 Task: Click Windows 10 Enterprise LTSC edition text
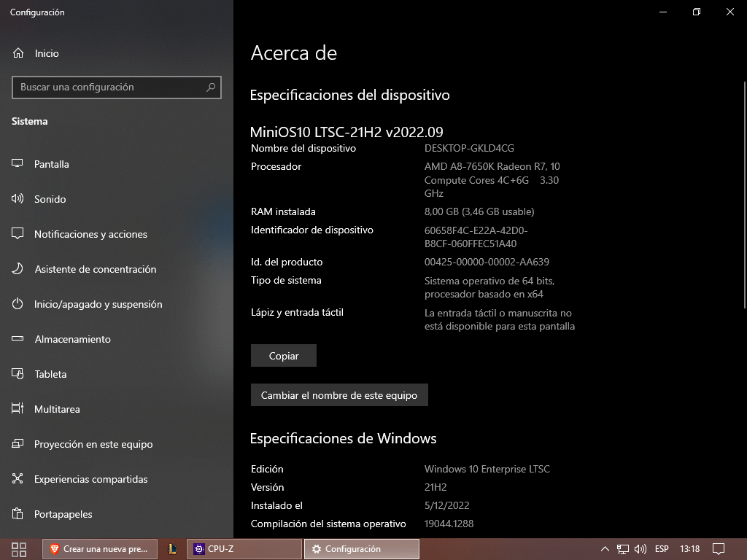(487, 469)
